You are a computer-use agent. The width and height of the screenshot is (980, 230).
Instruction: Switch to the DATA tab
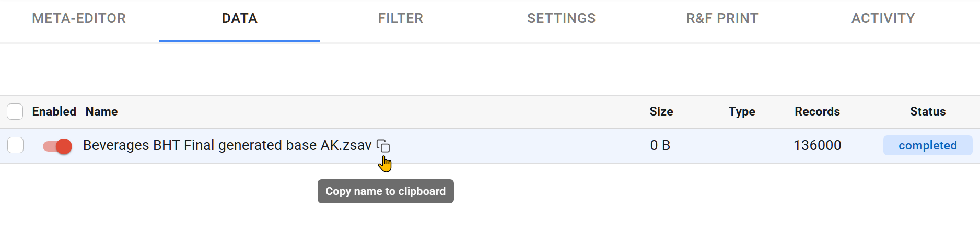(239, 19)
